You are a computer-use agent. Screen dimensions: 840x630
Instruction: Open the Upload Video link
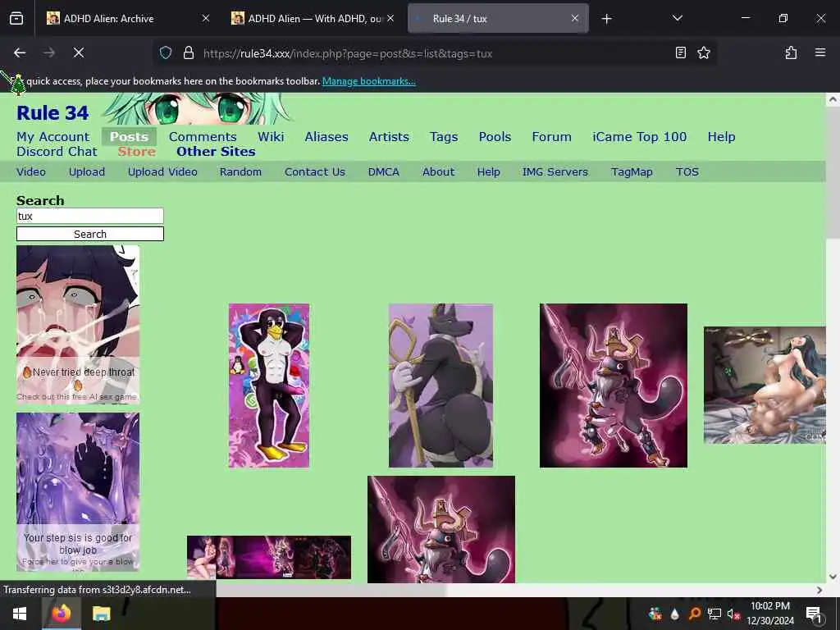pos(162,172)
